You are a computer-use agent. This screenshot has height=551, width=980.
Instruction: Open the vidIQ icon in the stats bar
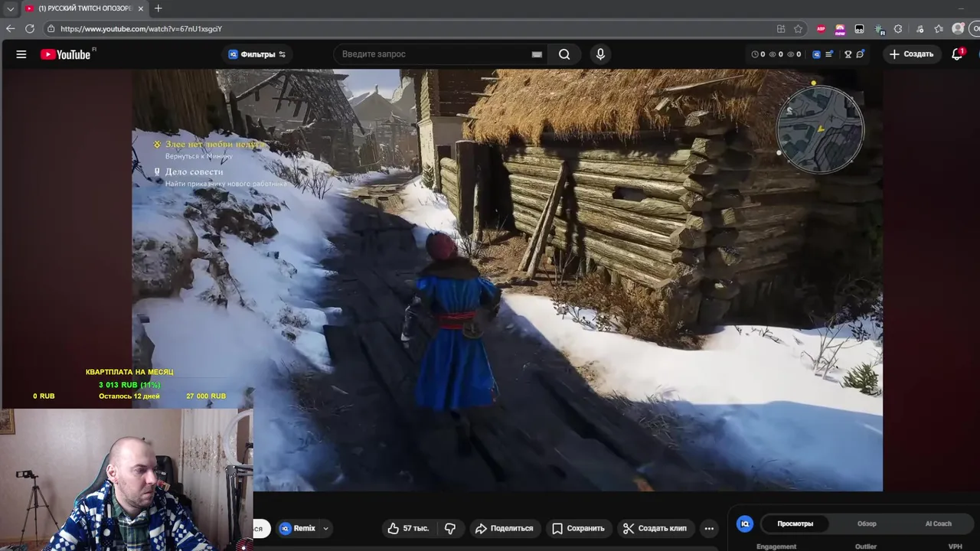point(816,54)
